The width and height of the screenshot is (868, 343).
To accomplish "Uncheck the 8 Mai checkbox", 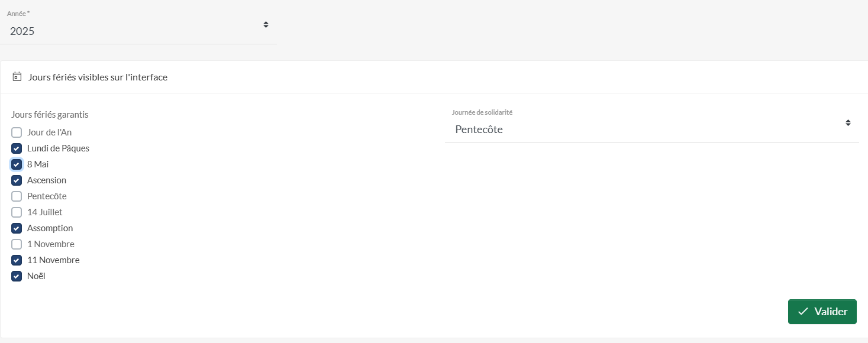I will tap(17, 164).
